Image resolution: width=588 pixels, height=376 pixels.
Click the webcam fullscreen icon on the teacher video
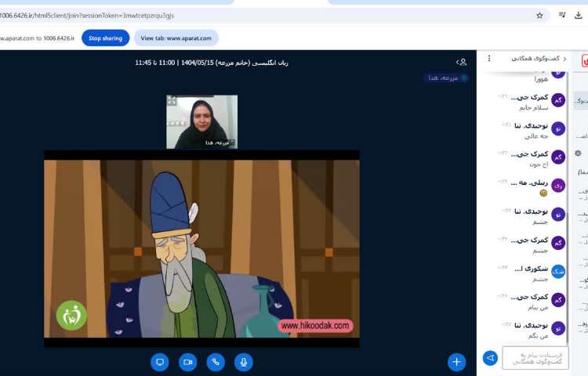click(172, 100)
